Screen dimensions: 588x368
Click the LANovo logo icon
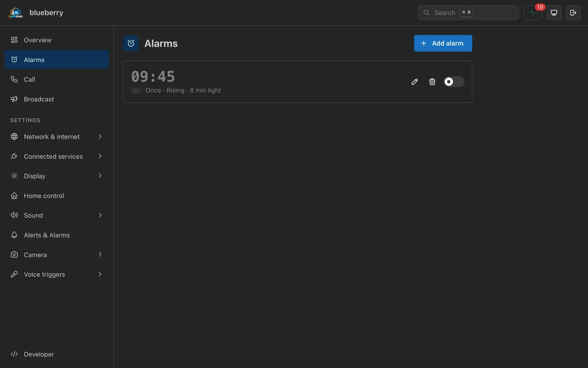point(15,13)
